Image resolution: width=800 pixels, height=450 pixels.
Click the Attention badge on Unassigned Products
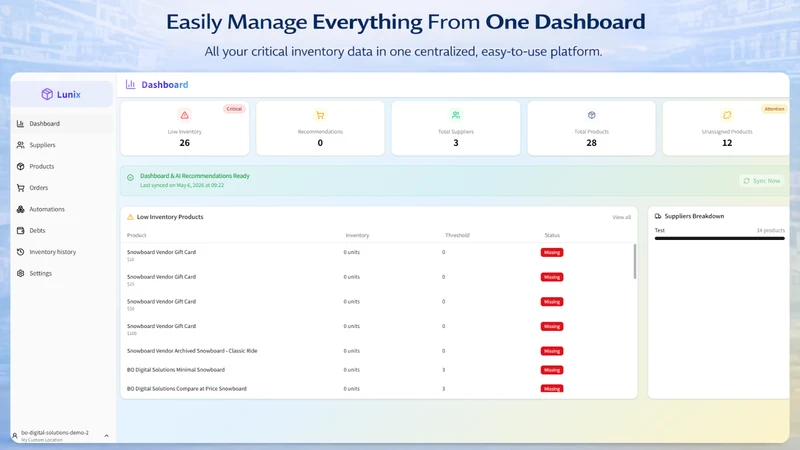pyautogui.click(x=774, y=109)
